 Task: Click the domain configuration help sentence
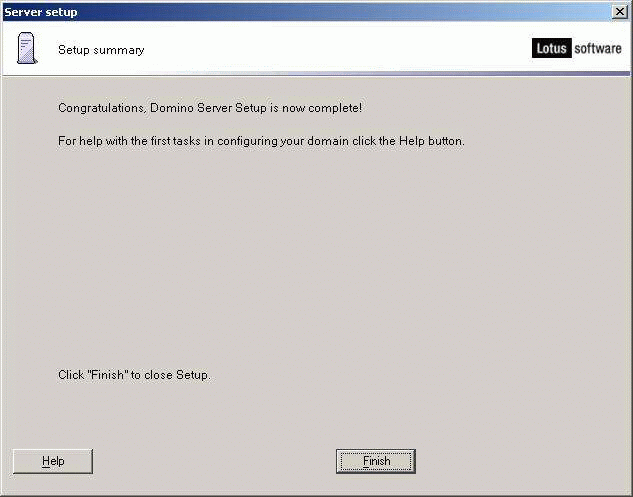click(261, 141)
